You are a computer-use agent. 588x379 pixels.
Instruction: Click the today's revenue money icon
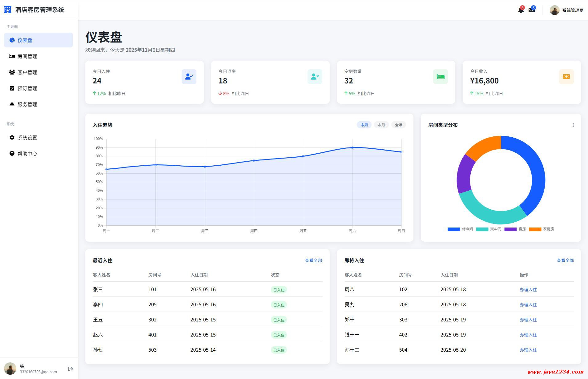click(x=566, y=77)
